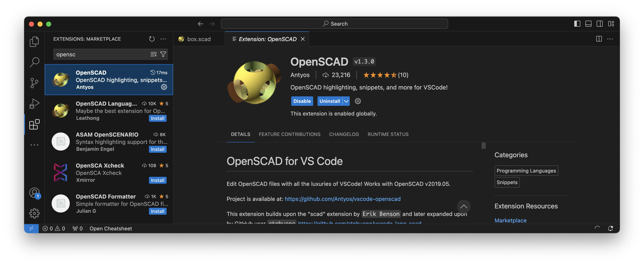Screen dimensions: 644x265
Task: Toggle the primary side bar
Action: coord(577,24)
